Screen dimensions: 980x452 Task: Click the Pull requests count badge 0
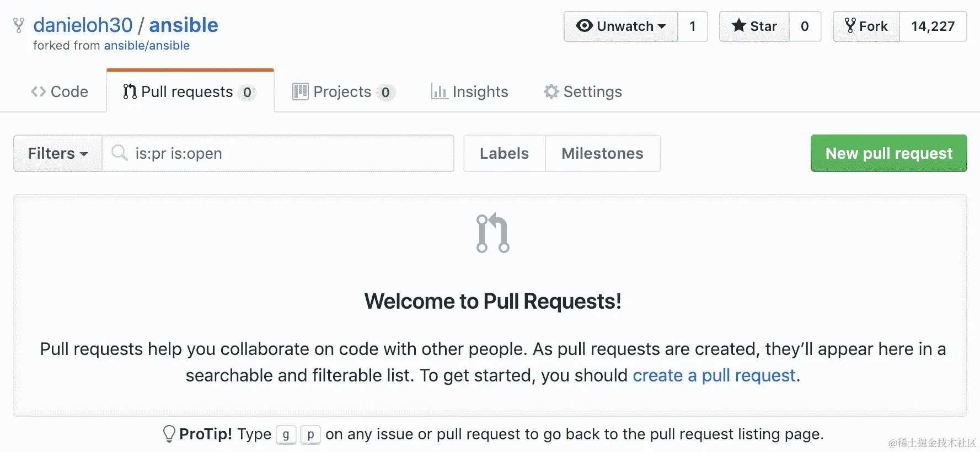247,92
